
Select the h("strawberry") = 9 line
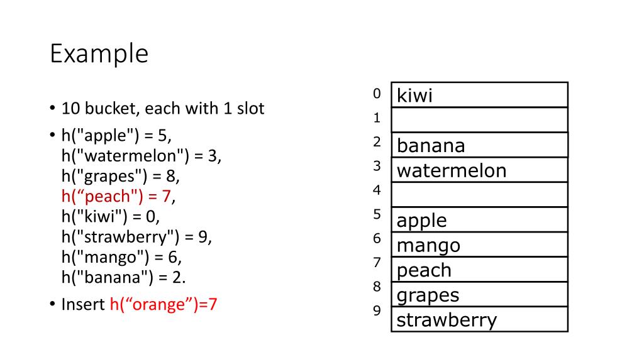click(136, 237)
